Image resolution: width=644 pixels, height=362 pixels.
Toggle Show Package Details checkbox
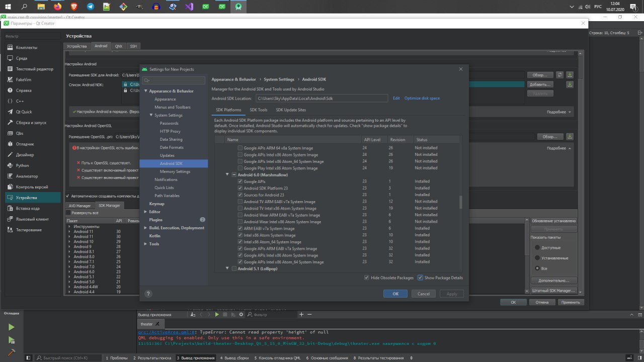tap(420, 278)
